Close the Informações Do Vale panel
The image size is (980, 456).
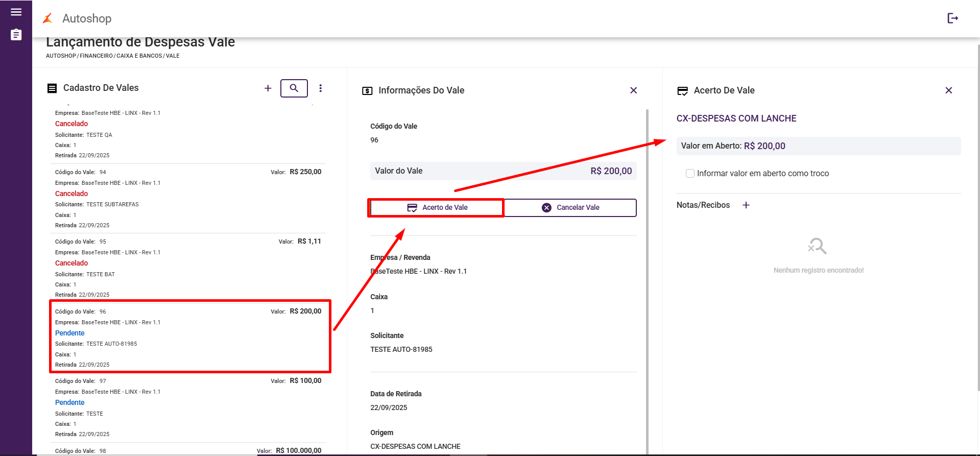click(633, 90)
